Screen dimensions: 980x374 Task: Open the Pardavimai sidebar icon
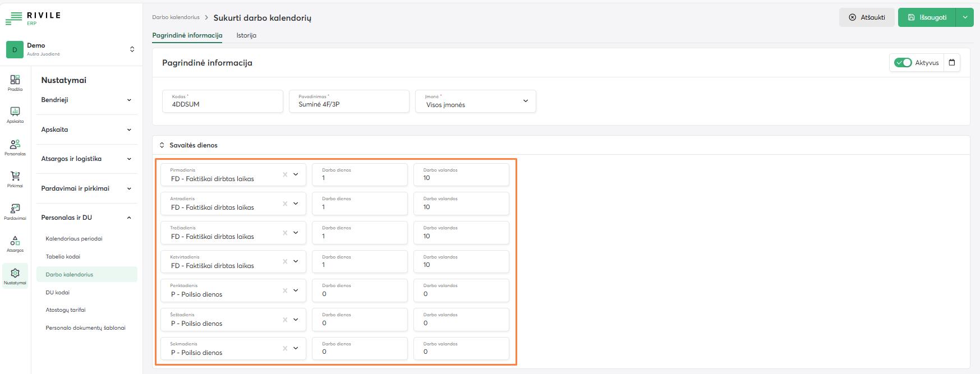pos(15,211)
